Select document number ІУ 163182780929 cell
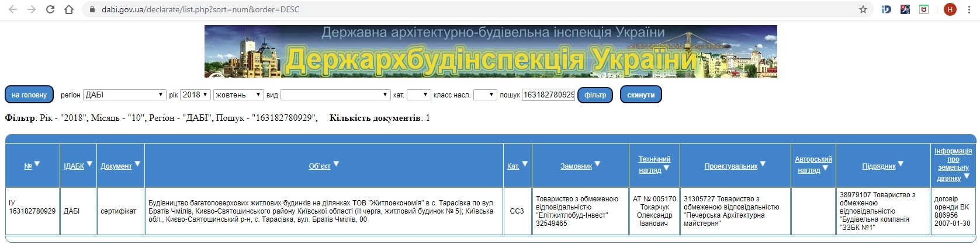 (x=32, y=211)
